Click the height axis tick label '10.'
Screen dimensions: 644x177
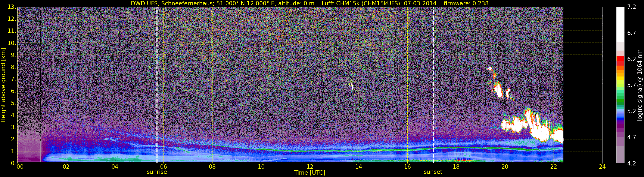point(12,43)
